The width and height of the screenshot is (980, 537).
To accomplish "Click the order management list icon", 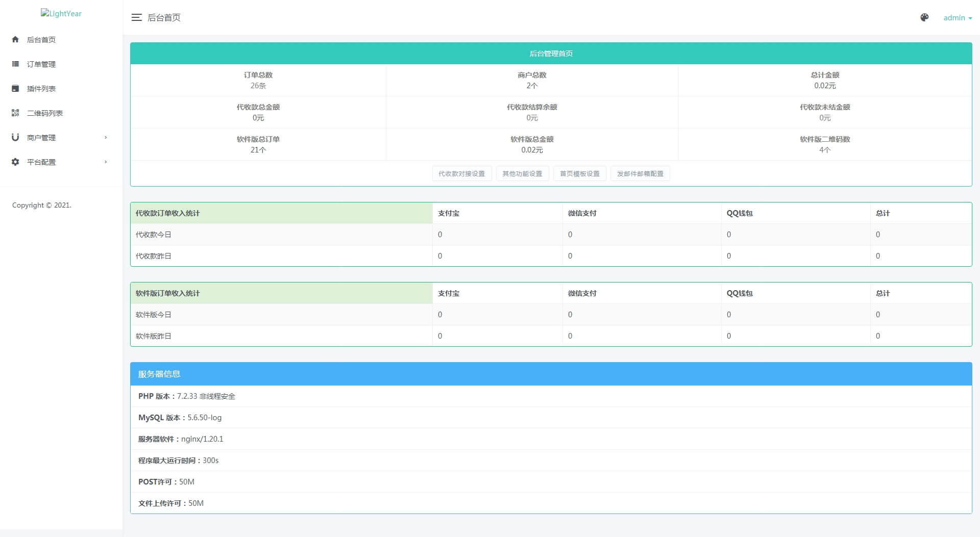I will (x=15, y=64).
